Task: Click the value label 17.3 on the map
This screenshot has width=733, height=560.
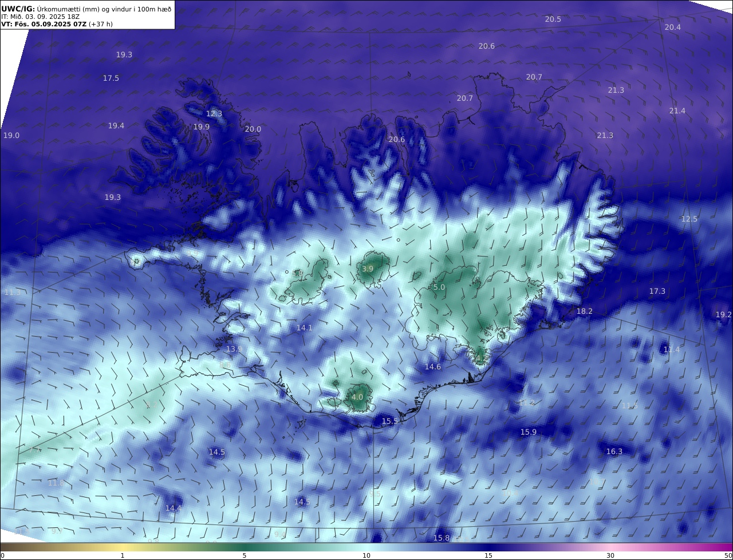Action: 657,291
